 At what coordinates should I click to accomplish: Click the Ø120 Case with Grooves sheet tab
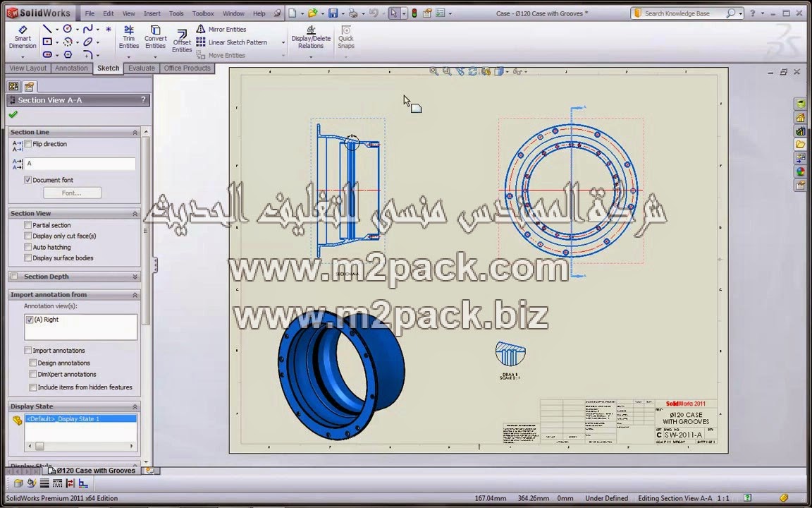pyautogui.click(x=92, y=471)
